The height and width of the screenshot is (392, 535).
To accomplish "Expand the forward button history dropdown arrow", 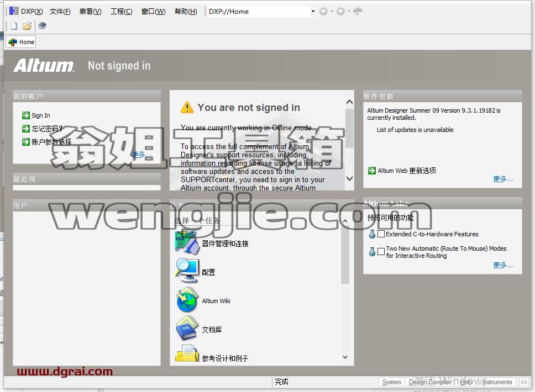I will point(349,11).
